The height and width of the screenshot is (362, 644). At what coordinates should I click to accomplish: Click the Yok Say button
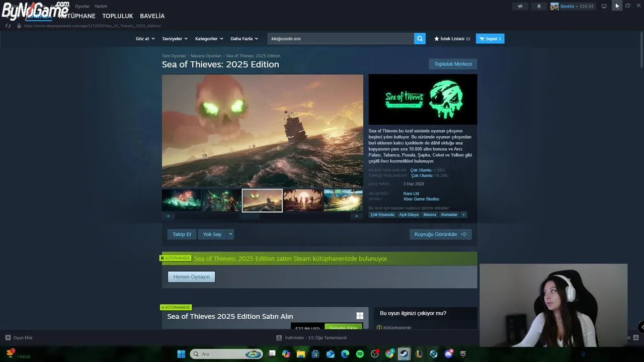[x=212, y=234]
